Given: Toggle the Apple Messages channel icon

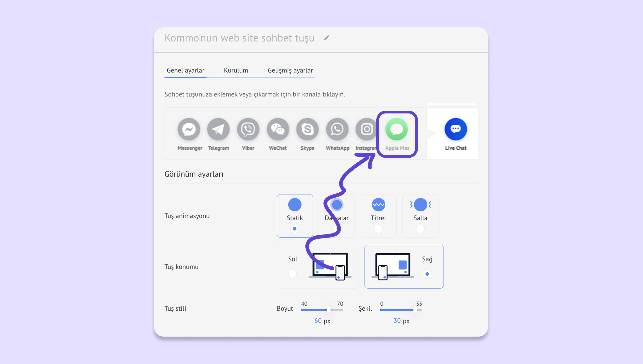Looking at the screenshot, I should tap(396, 129).
